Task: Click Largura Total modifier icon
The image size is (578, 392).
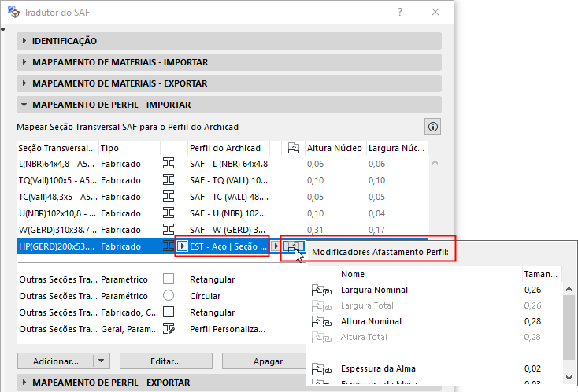Action: tap(321, 305)
